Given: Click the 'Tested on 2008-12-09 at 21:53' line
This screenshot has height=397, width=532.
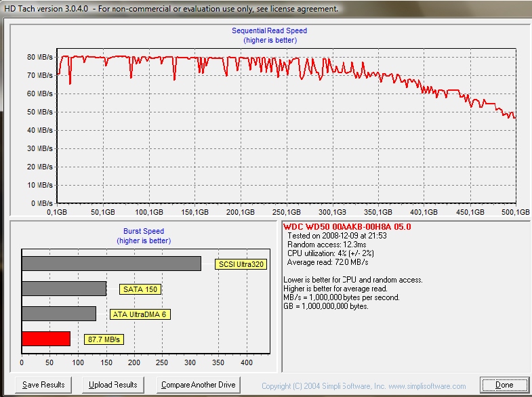Looking at the screenshot, I should point(337,236).
